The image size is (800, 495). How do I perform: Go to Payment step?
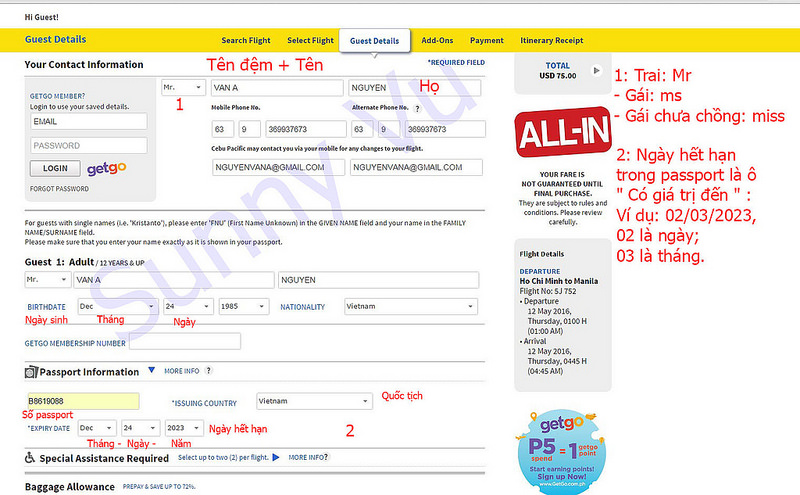(x=487, y=40)
